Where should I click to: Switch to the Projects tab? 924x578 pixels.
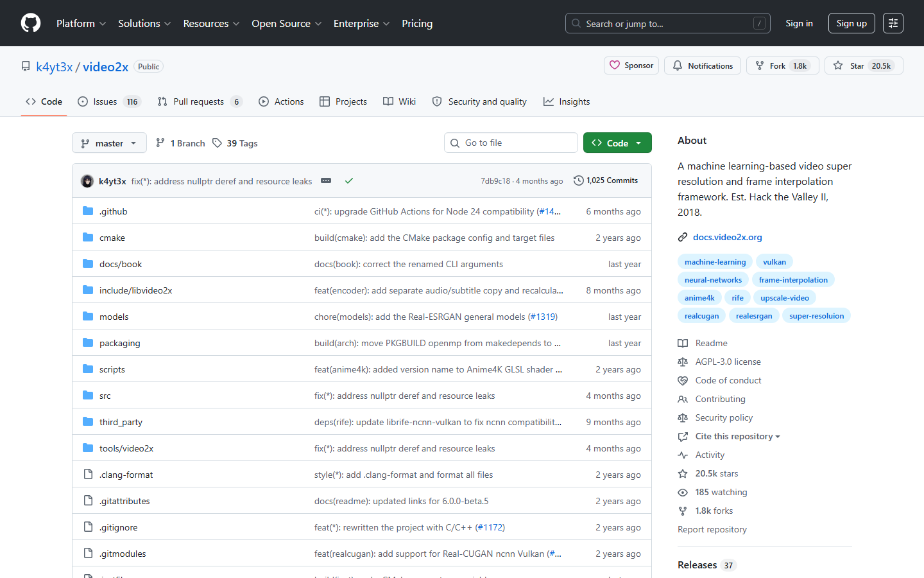[x=343, y=101]
